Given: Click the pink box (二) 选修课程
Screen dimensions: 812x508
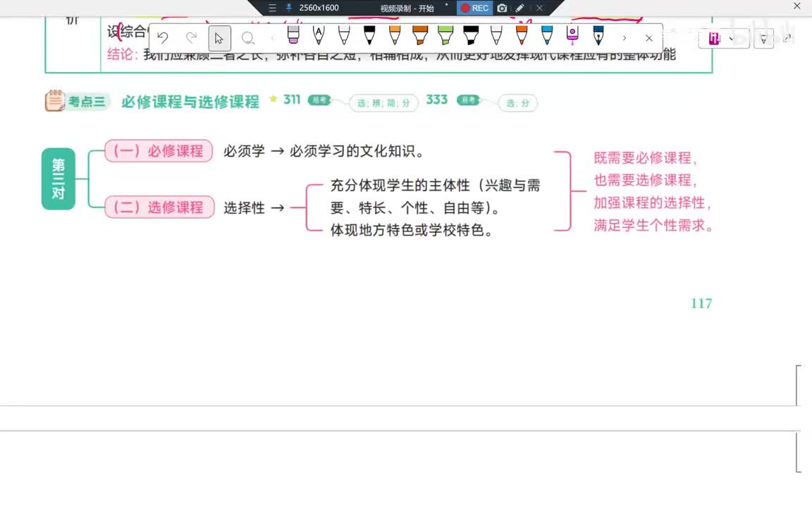Looking at the screenshot, I should click(x=159, y=207).
